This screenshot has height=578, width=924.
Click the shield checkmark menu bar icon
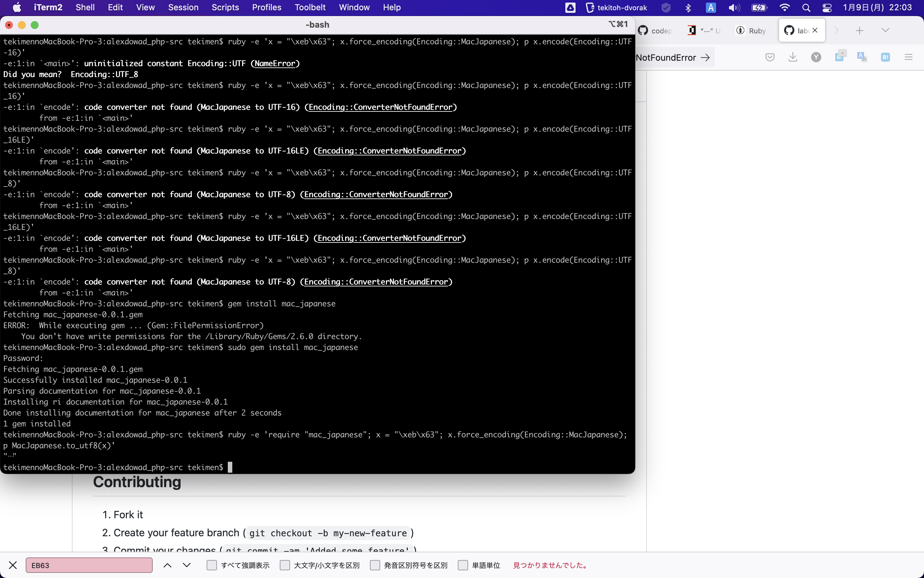[x=666, y=8]
